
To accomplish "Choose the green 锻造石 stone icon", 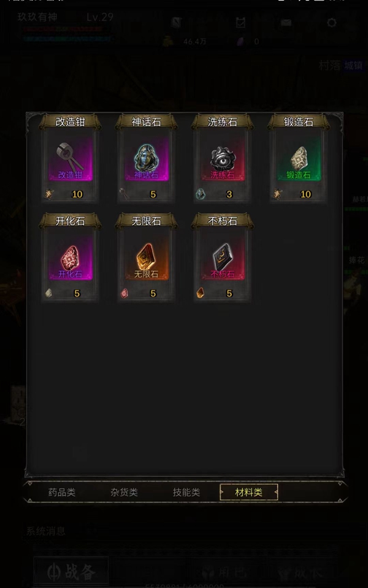I will pos(299,159).
